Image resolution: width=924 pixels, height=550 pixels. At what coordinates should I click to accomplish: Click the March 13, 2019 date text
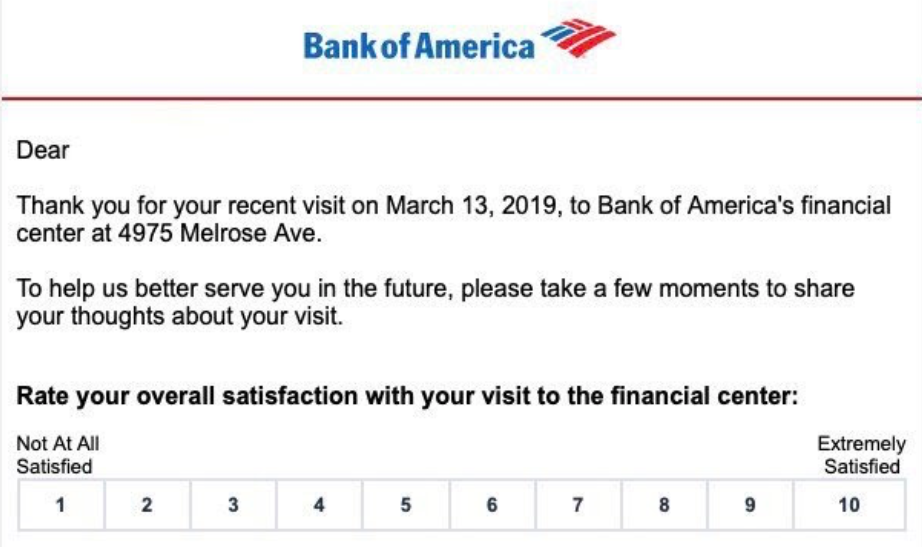pyautogui.click(x=471, y=206)
